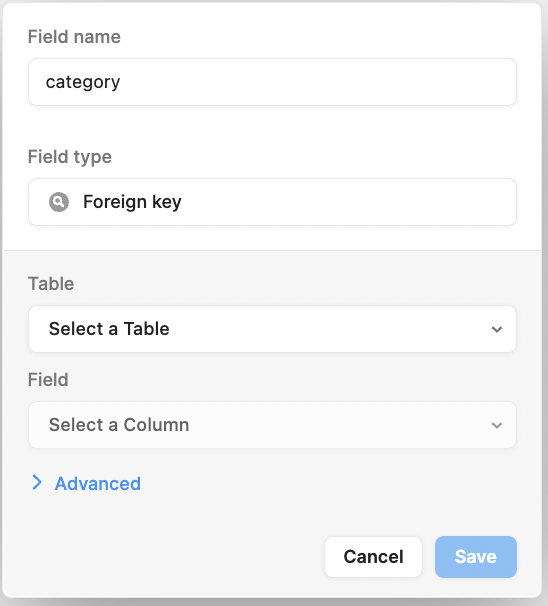Viewport: 548px width, 606px height.
Task: Click the Foreign key text
Action: (132, 202)
